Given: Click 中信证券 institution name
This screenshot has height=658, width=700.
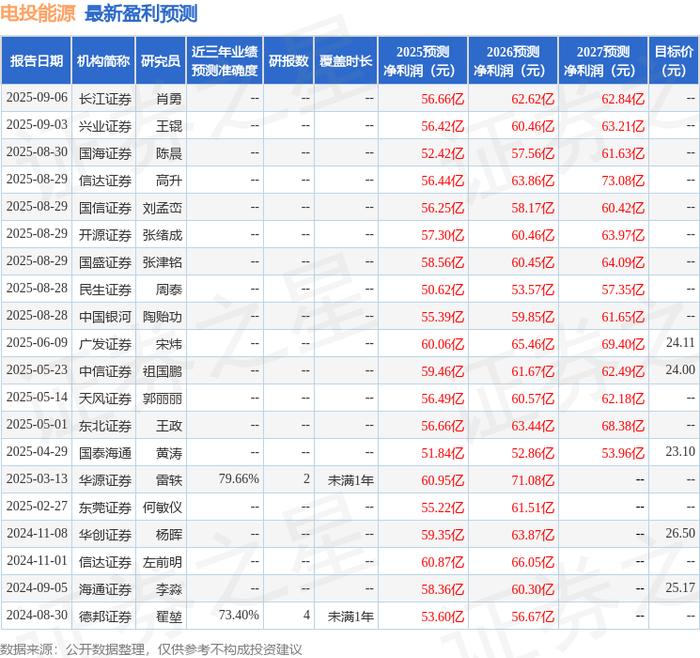Looking at the screenshot, I should point(105,371).
